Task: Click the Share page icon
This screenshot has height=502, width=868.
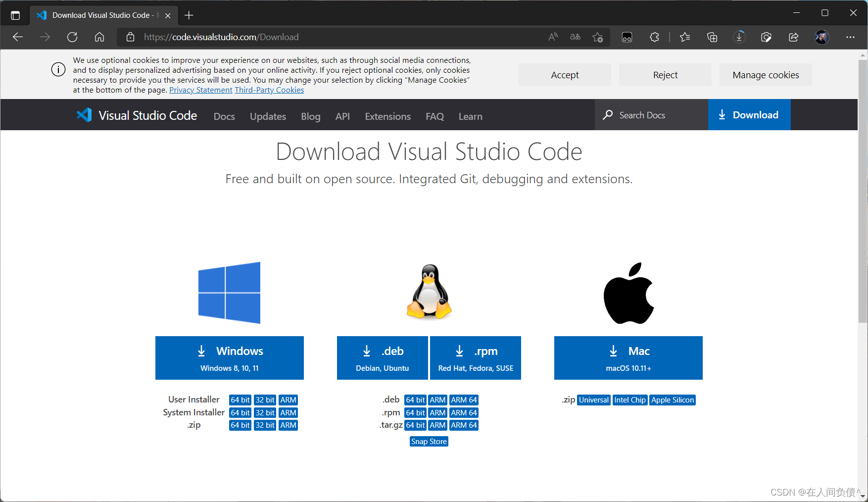Action: (x=794, y=37)
